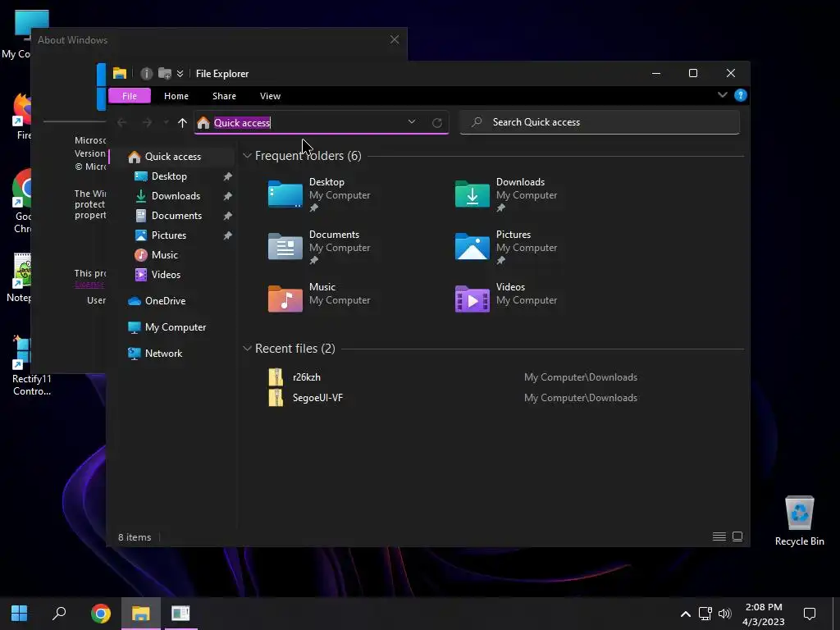Click the File Explorer title bar folder icon
Screen dimensions: 840x630
click(x=120, y=73)
